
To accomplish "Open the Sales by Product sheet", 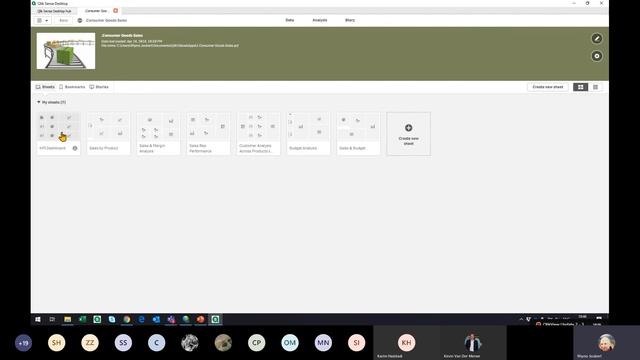I will [x=109, y=134].
